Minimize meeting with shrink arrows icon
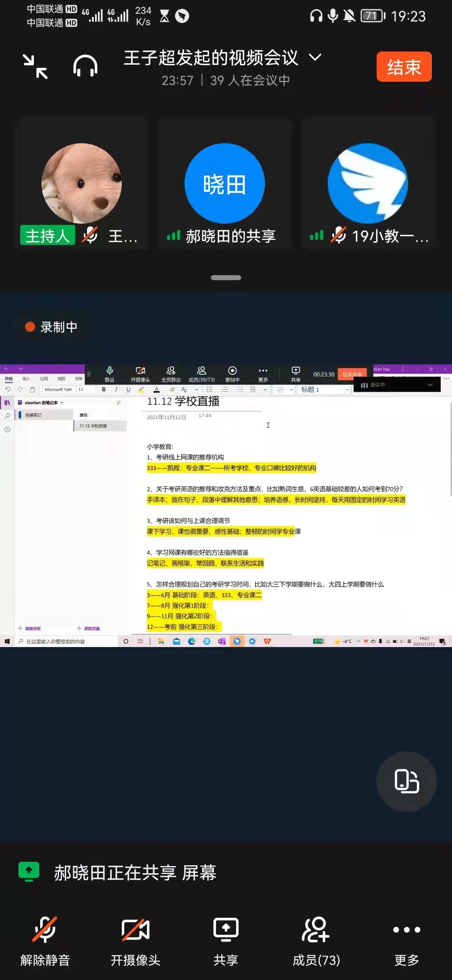This screenshot has width=452, height=980. [35, 67]
